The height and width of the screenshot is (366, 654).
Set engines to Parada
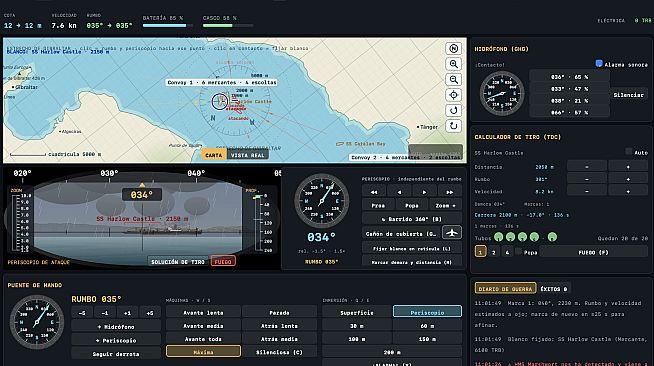(x=279, y=312)
